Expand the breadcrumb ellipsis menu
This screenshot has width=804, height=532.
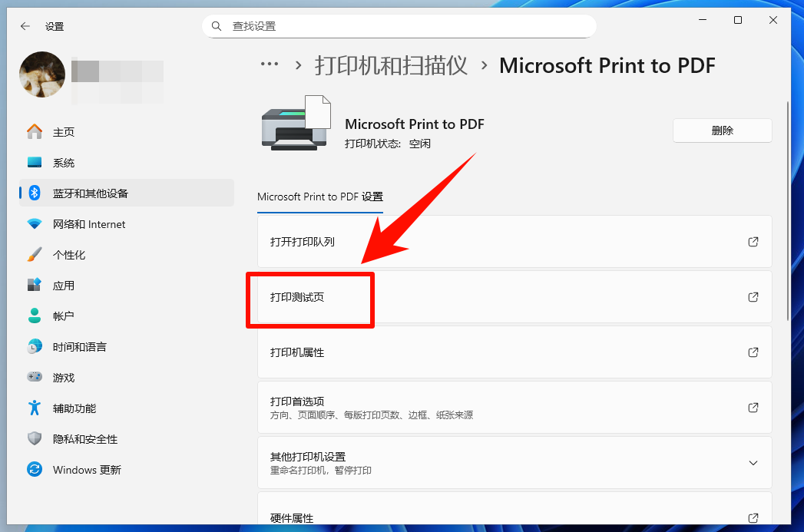[270, 64]
